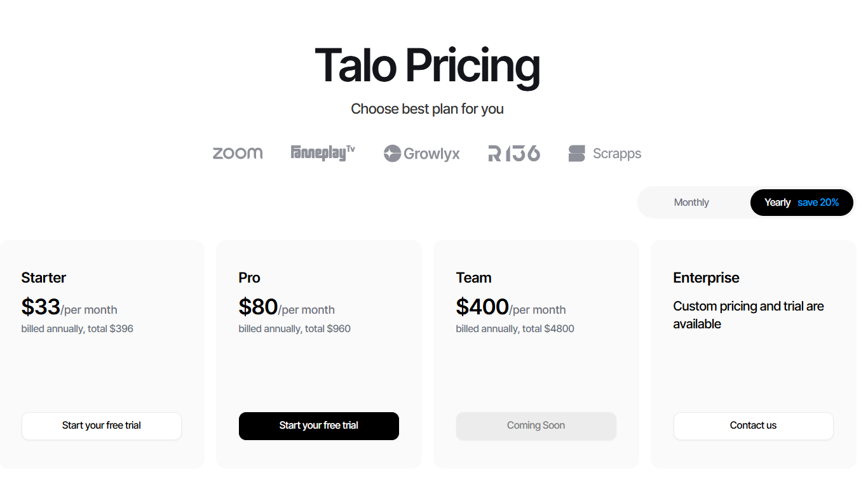Click the Coming Soon Team button
868x489 pixels.
[x=536, y=425]
